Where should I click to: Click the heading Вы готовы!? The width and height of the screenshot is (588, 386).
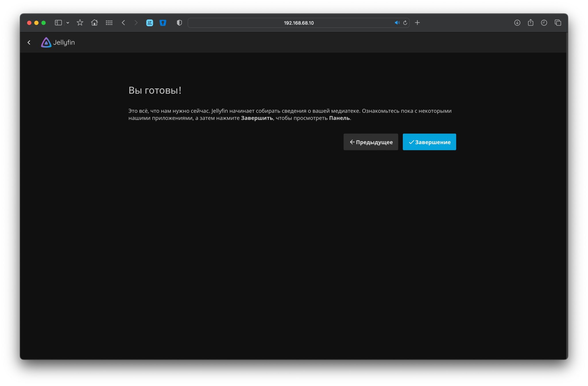point(155,90)
